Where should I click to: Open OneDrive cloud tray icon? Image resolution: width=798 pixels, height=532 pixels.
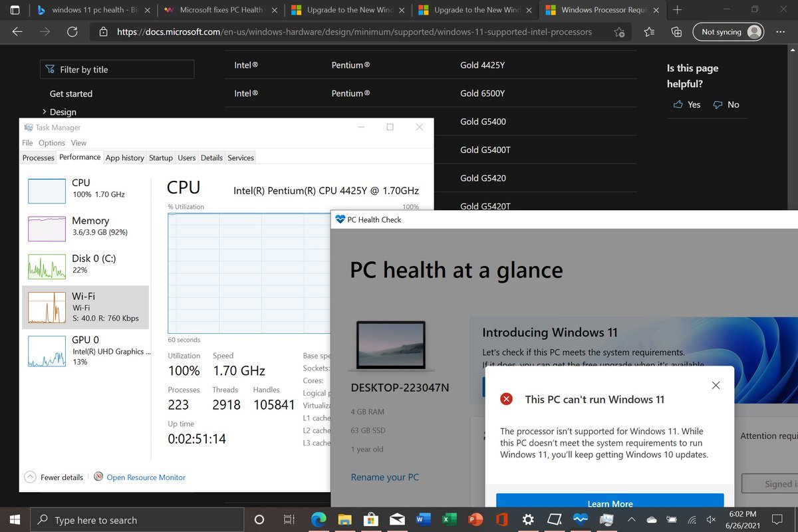tap(652, 519)
